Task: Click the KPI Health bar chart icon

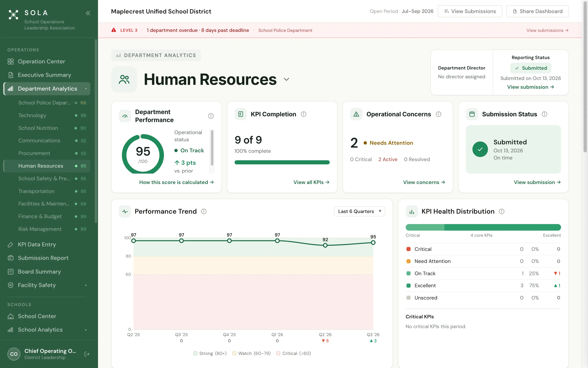Action: coord(412,211)
